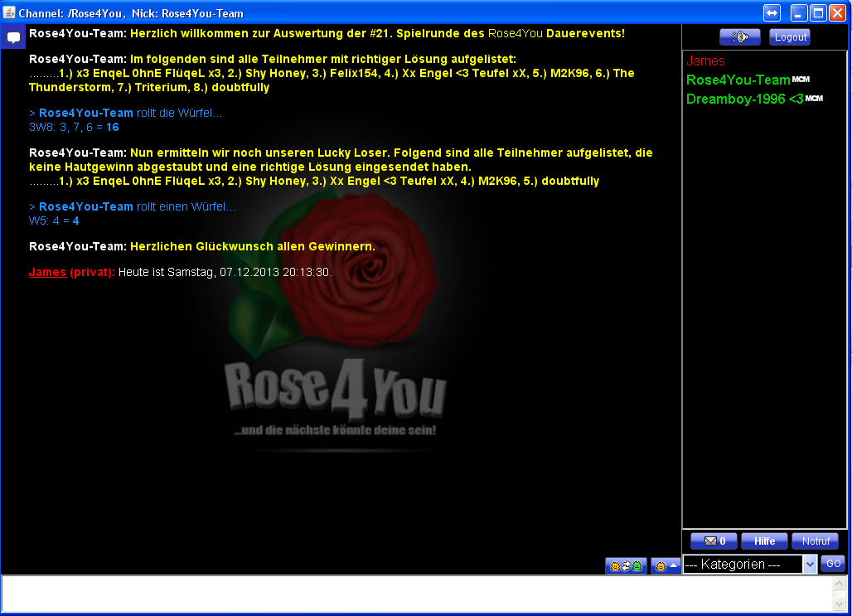Click the double-arrow resize icon in title bar
Screen dimensions: 852x616
[772, 12]
